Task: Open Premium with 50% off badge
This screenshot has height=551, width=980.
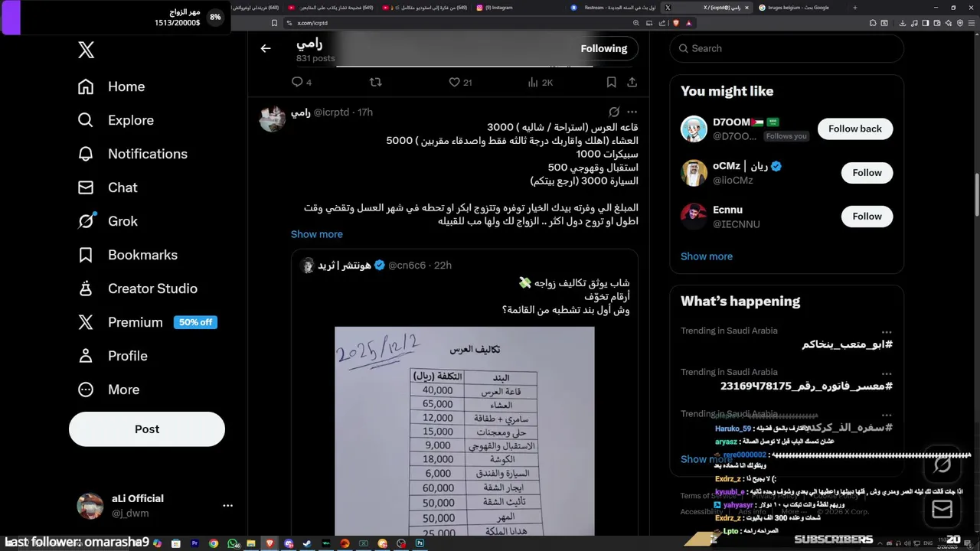Action: coord(147,322)
